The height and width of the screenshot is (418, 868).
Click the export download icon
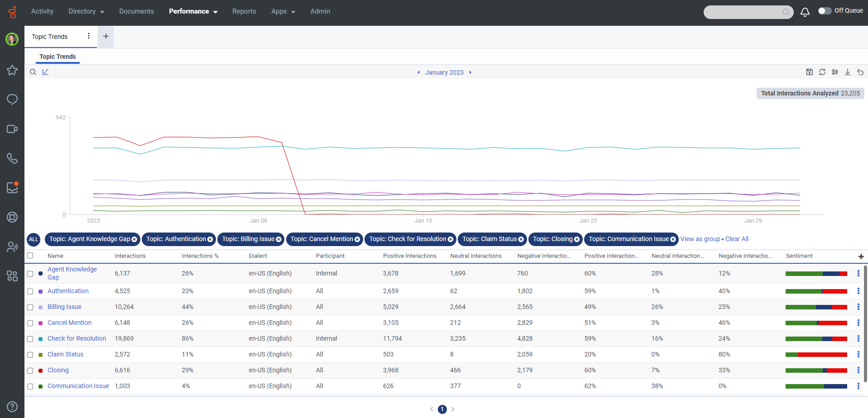coord(848,72)
